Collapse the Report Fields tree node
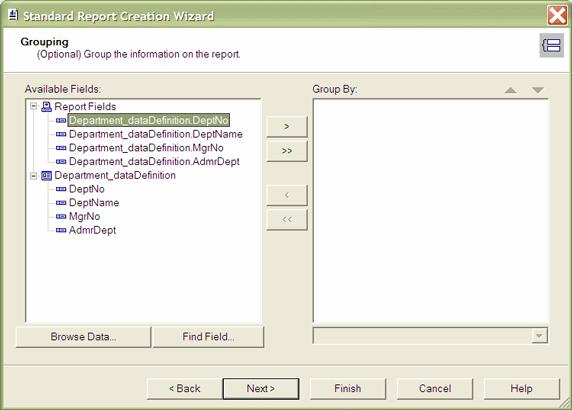This screenshot has height=410, width=572. (34, 107)
